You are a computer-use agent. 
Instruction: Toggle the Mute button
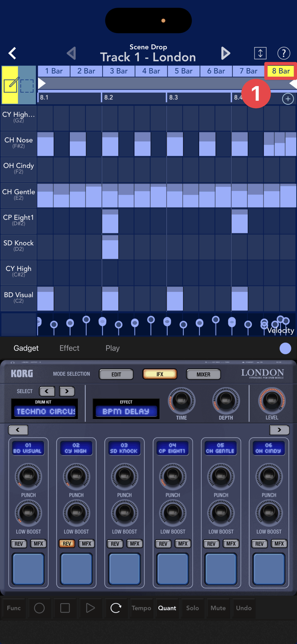coord(218,608)
